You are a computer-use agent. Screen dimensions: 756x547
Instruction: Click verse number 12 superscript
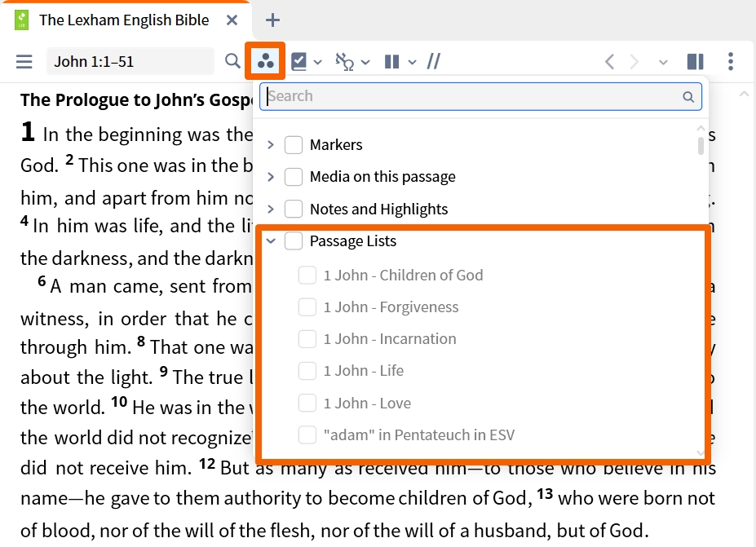[x=207, y=464]
